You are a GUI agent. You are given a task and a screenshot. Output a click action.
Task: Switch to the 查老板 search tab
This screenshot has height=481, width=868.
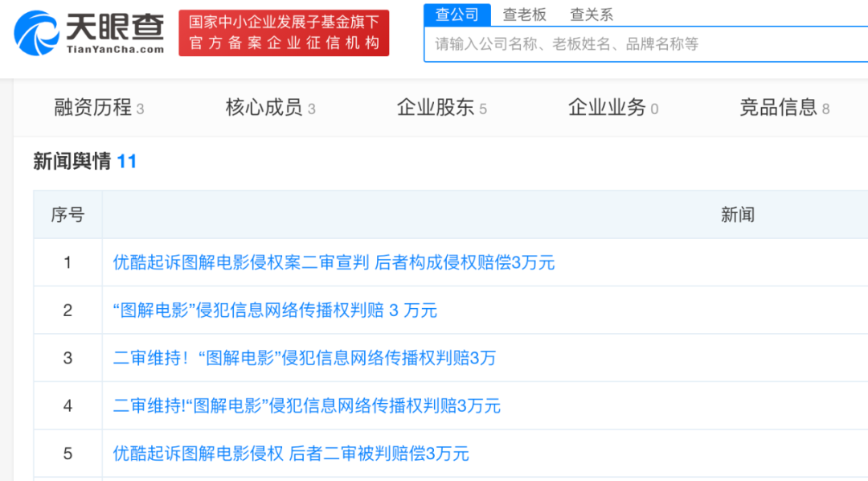(x=524, y=15)
